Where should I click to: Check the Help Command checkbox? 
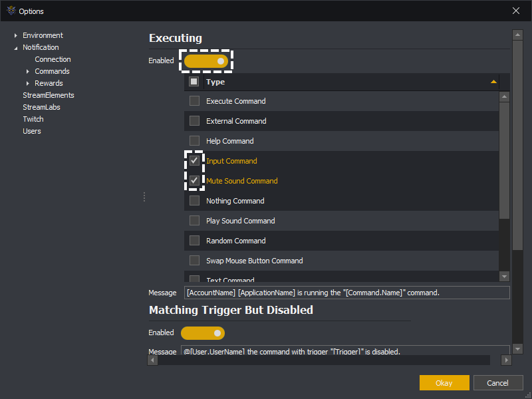coord(194,141)
